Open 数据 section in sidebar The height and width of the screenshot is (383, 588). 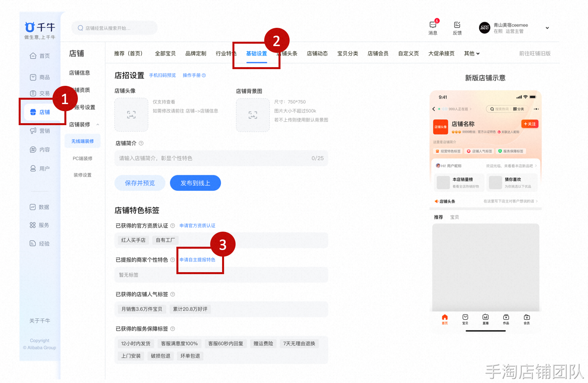click(39, 207)
